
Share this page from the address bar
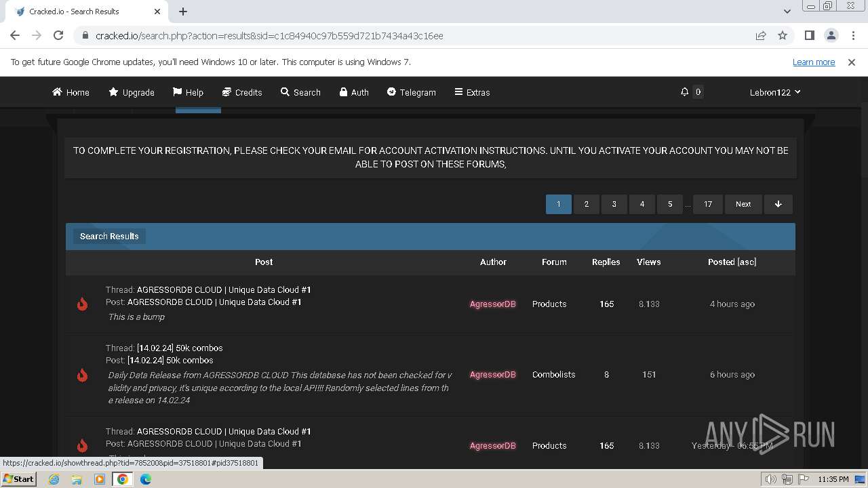[x=761, y=35]
